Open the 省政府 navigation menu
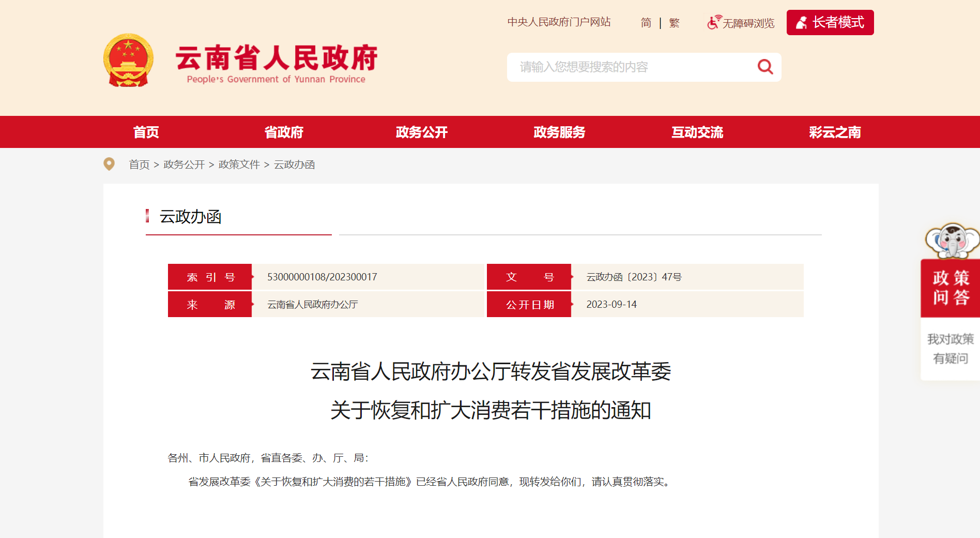 point(284,132)
